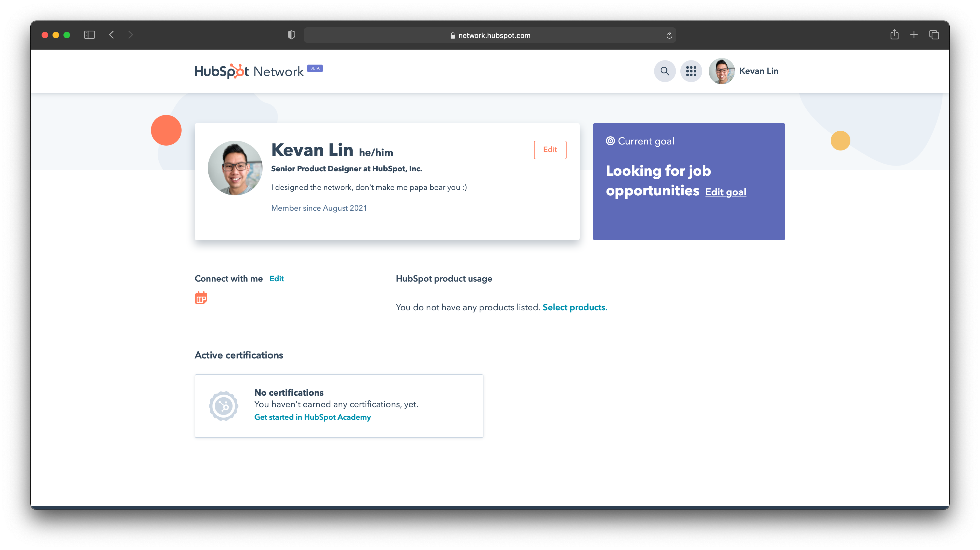The height and width of the screenshot is (550, 980).
Task: Click the privacy shield icon
Action: [x=291, y=35]
